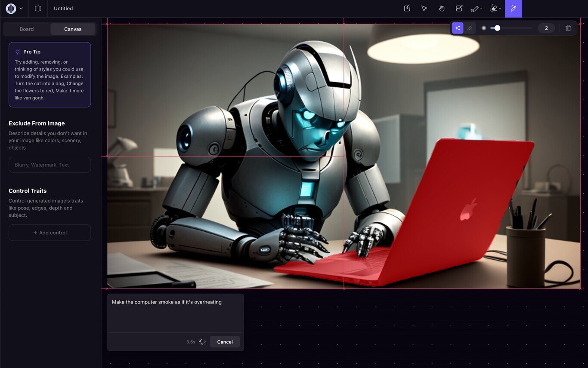Activate the hand pan tool
This screenshot has height=368, width=588.
point(442,9)
